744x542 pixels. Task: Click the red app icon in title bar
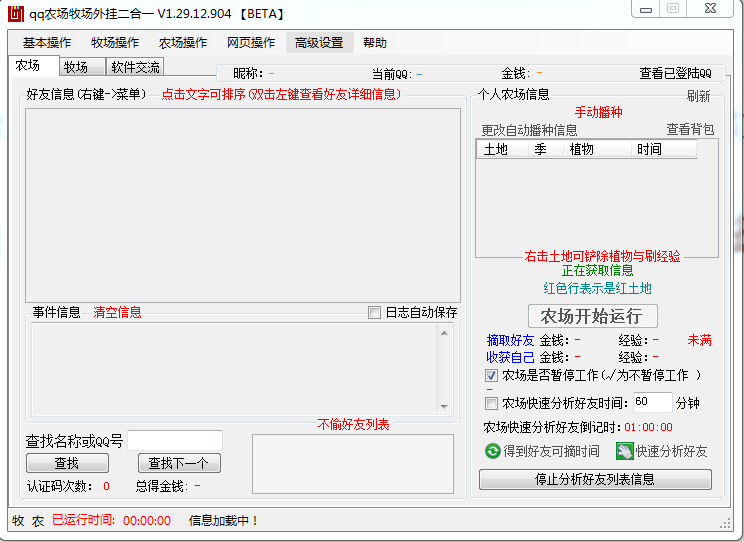coord(14,13)
